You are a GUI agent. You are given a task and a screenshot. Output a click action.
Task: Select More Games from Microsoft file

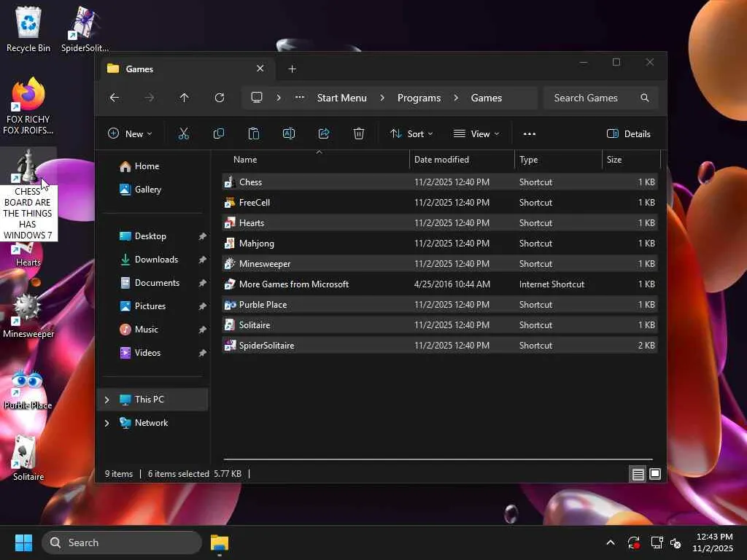(440, 284)
